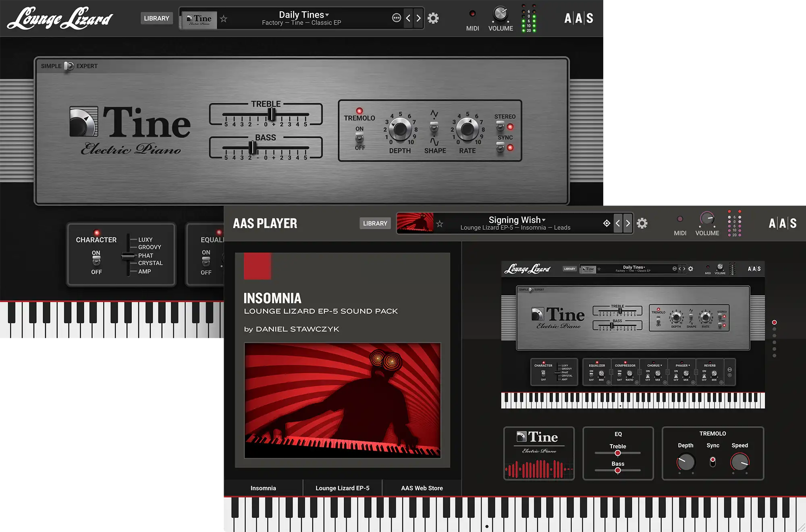Select the Insomnia tab
Viewport: 806px width, 532px height.
pyautogui.click(x=263, y=488)
